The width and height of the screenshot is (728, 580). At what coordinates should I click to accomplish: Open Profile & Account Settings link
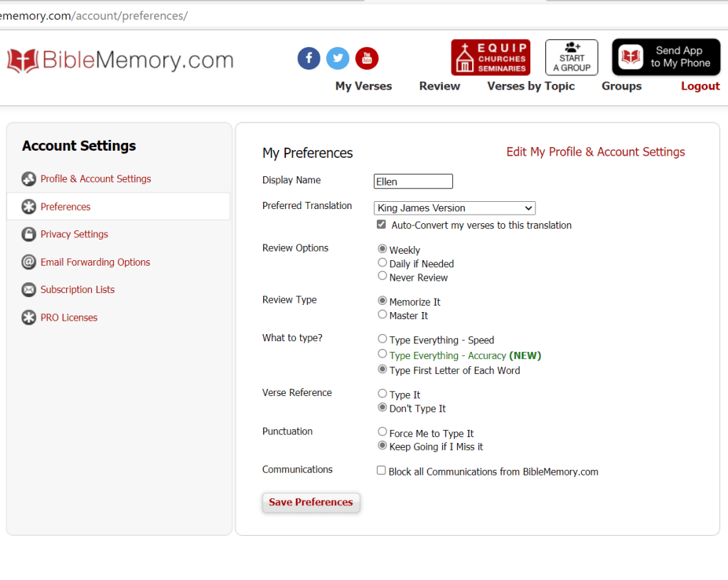[x=96, y=178]
